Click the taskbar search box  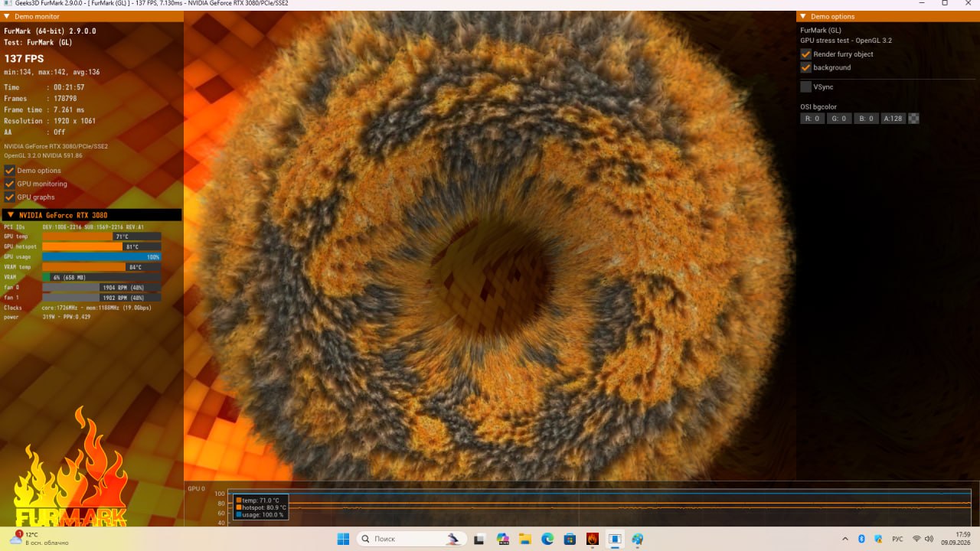click(x=410, y=539)
